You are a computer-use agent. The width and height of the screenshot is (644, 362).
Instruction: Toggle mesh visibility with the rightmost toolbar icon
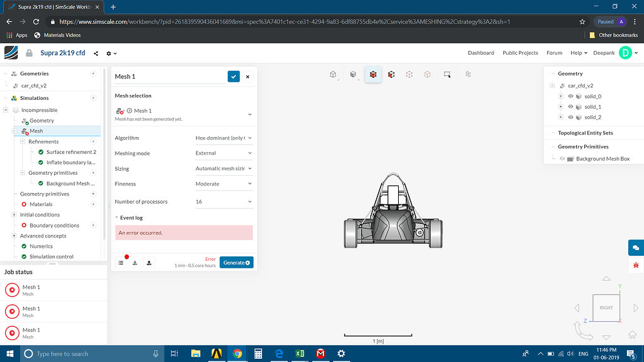pos(468,74)
